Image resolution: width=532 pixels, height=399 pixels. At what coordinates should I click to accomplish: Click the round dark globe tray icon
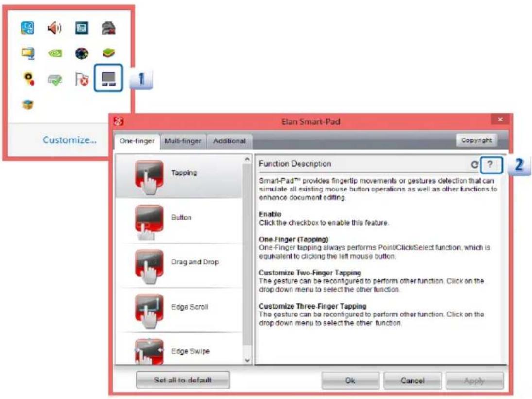82,53
